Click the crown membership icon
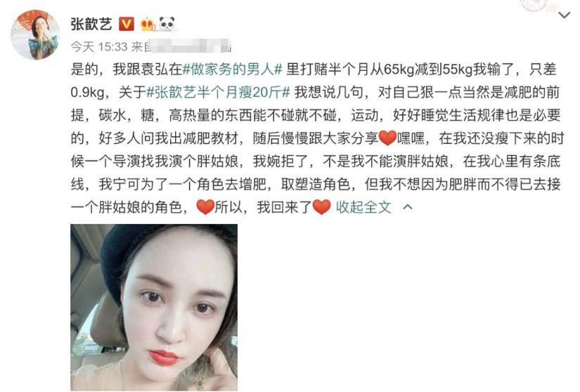Viewport: 580px width, 392px height. (x=148, y=25)
